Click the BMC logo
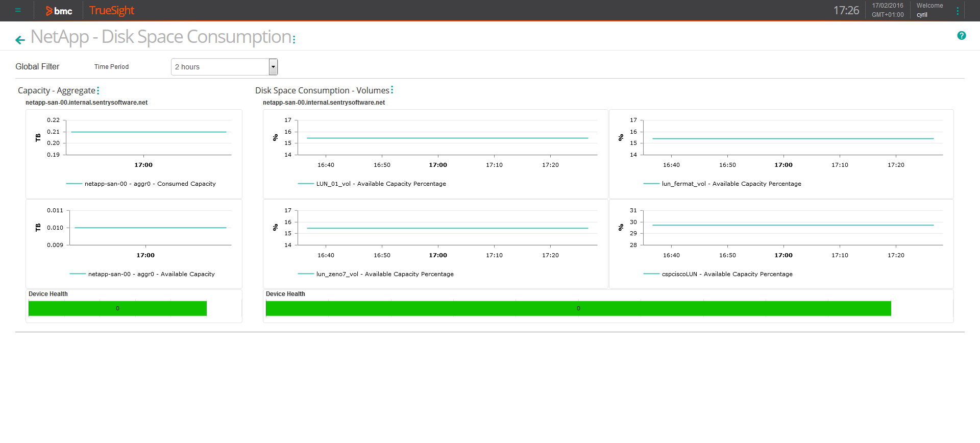Image resolution: width=980 pixels, height=443 pixels. tap(59, 11)
